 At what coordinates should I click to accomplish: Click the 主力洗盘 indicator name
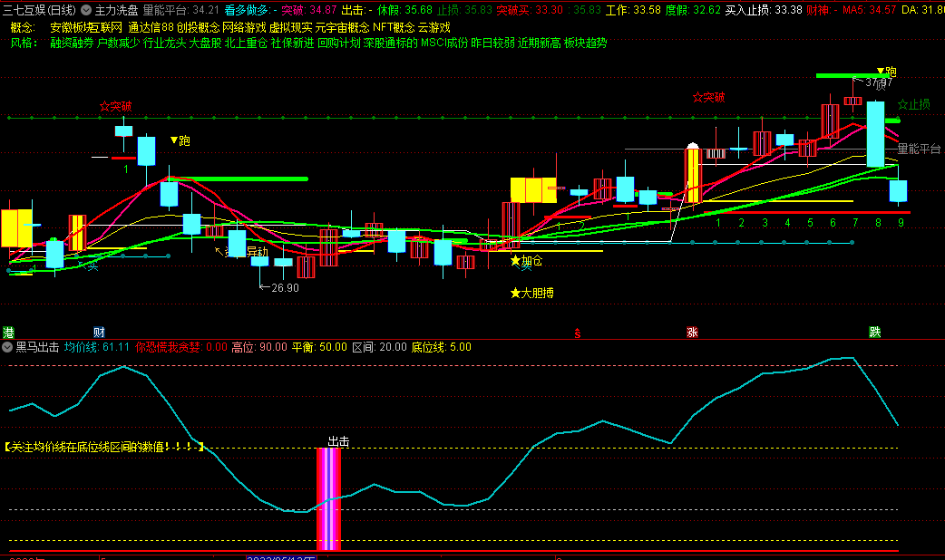click(116, 10)
